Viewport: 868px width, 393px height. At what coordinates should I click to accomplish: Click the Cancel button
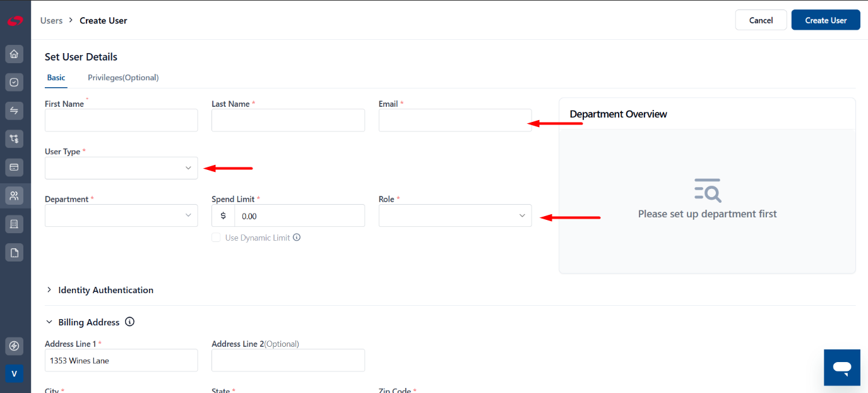[761, 20]
